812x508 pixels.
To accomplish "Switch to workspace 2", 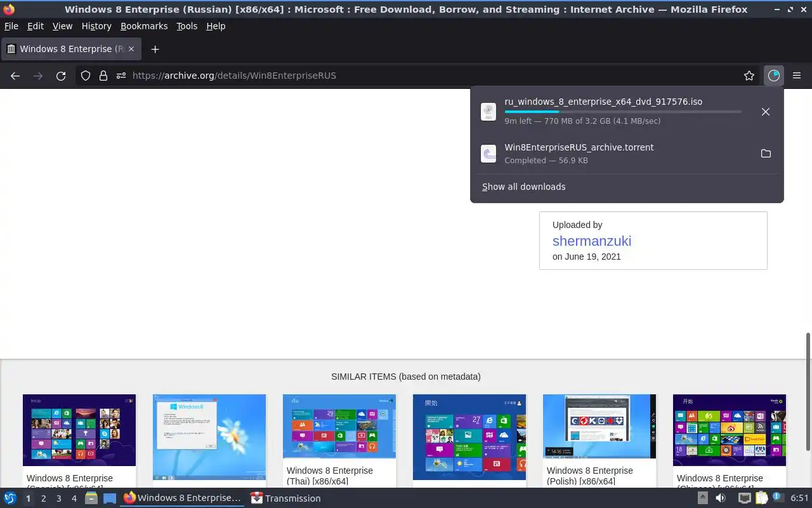I will coord(43,498).
